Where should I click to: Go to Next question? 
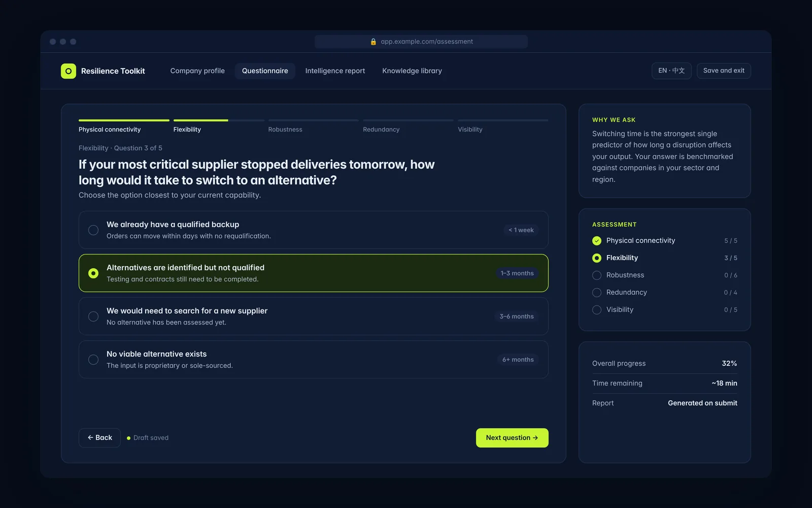pyautogui.click(x=512, y=438)
